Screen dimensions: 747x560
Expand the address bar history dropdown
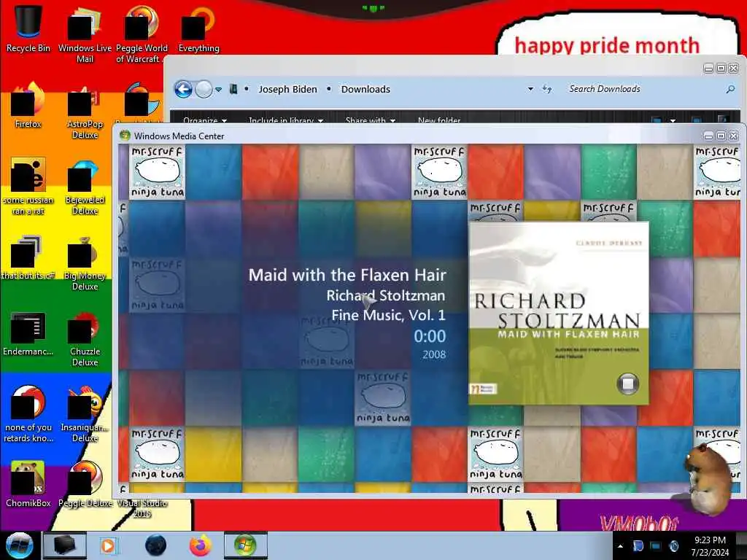pos(530,89)
